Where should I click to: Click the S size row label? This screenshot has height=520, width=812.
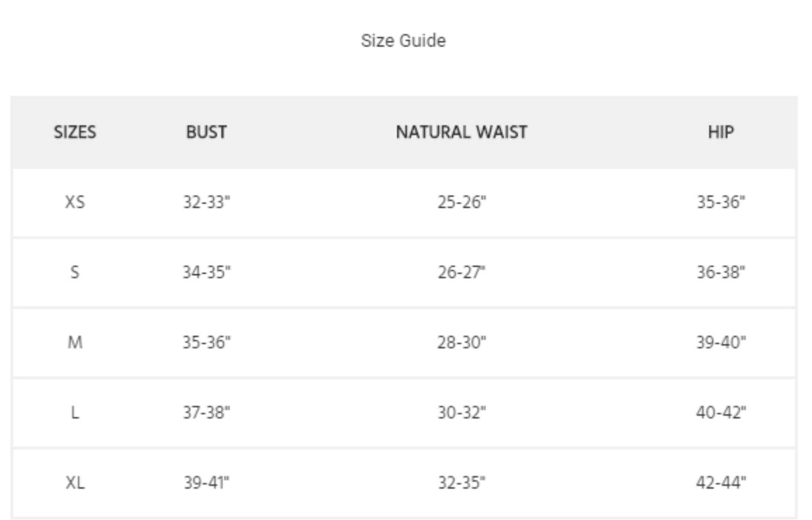pyautogui.click(x=75, y=272)
